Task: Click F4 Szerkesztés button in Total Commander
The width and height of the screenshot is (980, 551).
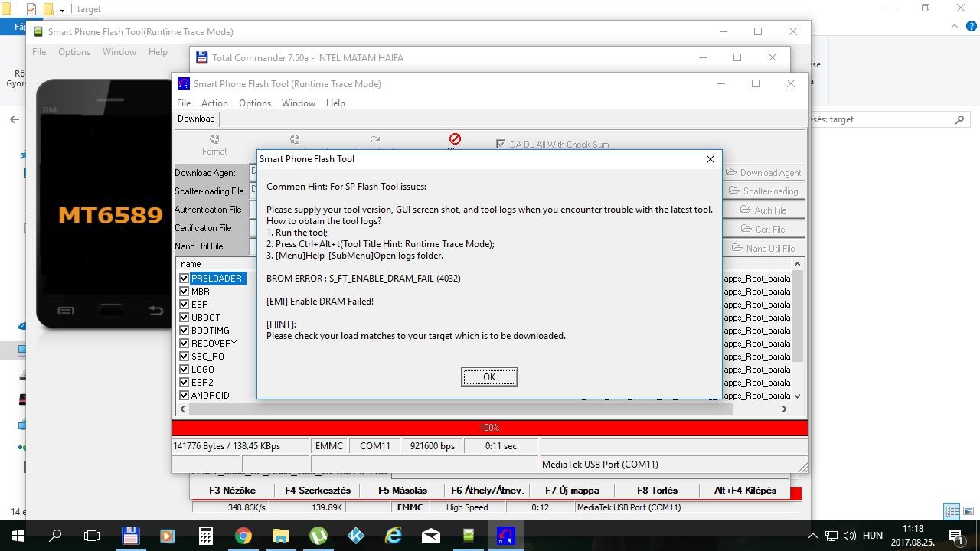Action: coord(318,491)
